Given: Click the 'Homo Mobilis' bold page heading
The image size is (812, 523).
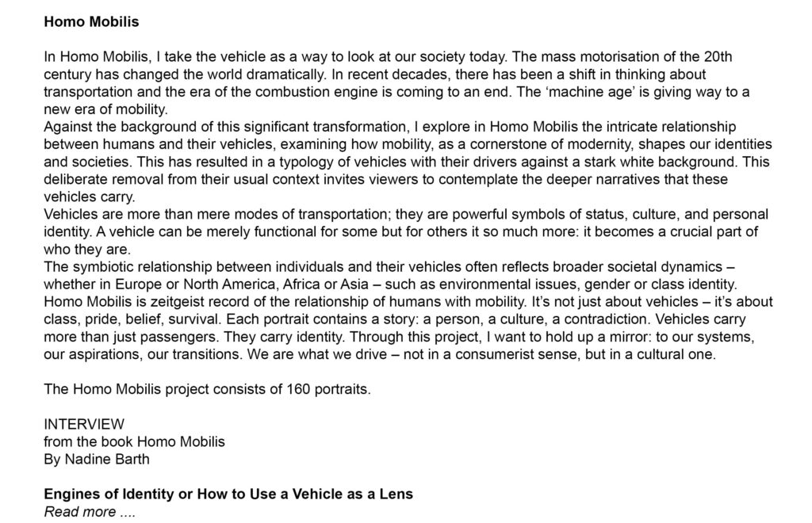Looking at the screenshot, I should click(x=90, y=21).
